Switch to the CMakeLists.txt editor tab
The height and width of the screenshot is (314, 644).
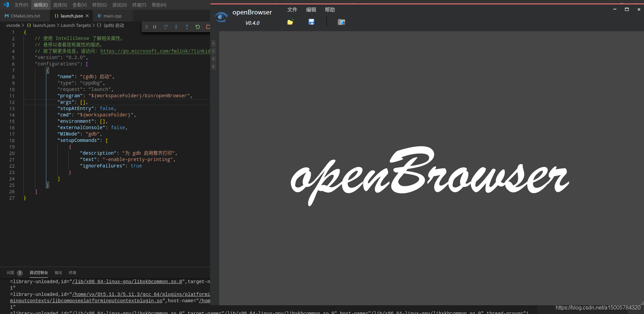[x=25, y=16]
